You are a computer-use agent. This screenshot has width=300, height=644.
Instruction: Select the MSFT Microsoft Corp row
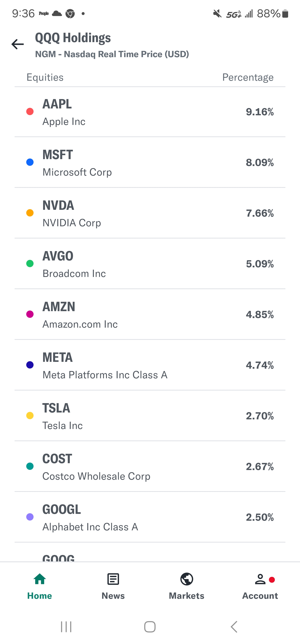150,163
